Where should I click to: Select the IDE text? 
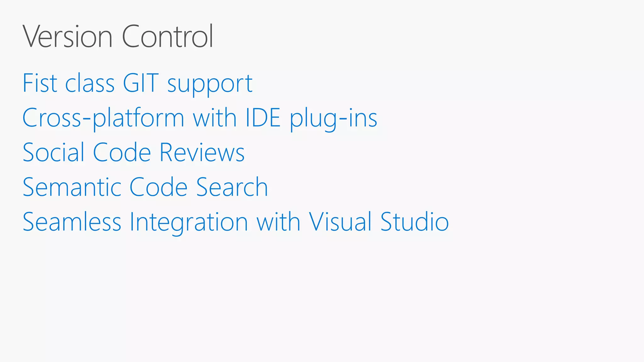pyautogui.click(x=263, y=118)
